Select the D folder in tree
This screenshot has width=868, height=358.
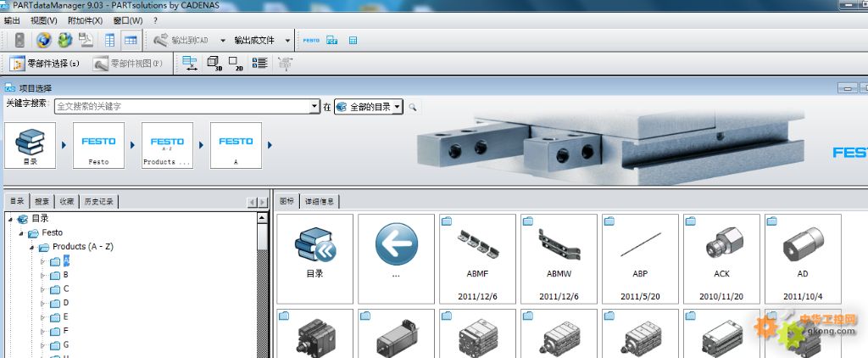point(59,303)
